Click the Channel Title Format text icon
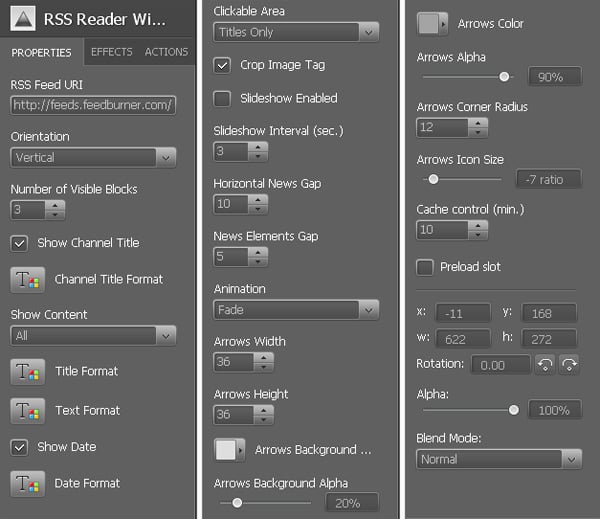This screenshot has width=600, height=519. click(25, 279)
